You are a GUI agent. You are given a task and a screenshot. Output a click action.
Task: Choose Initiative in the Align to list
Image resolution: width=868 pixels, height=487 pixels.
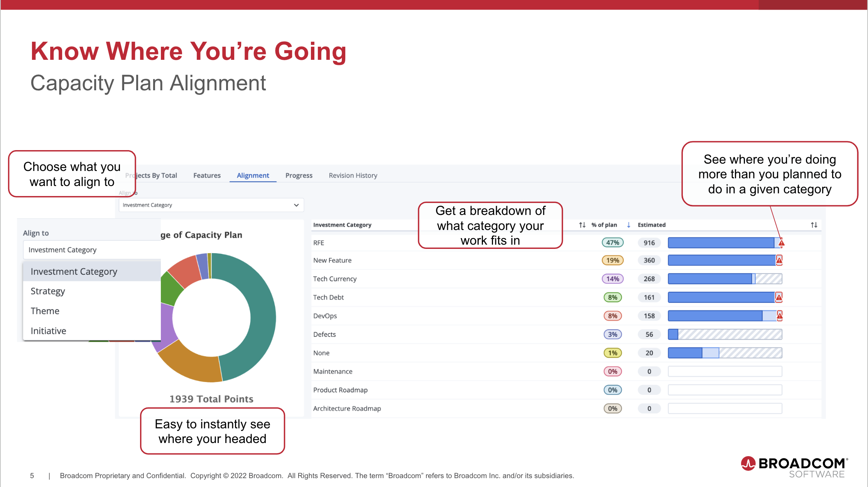(92, 331)
